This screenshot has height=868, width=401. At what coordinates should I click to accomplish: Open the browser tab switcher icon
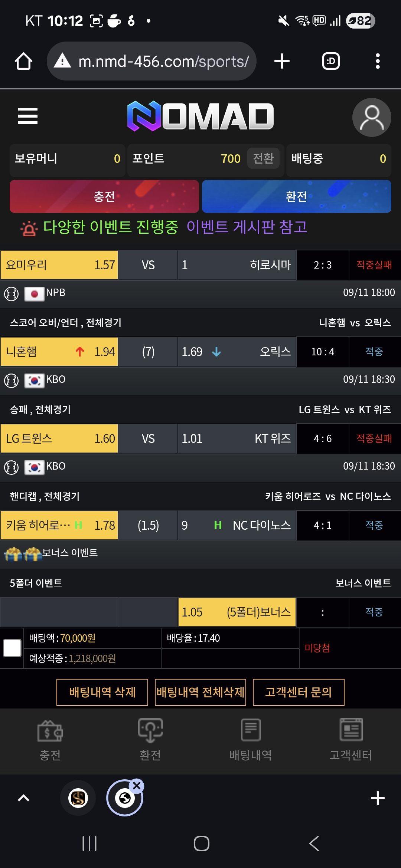pyautogui.click(x=331, y=61)
